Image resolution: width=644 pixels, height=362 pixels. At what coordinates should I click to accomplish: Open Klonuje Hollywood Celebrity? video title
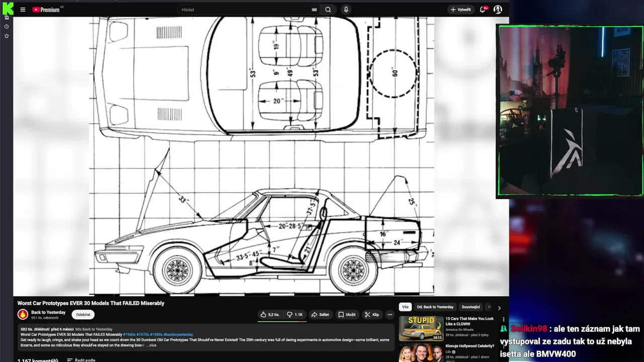pyautogui.click(x=470, y=346)
